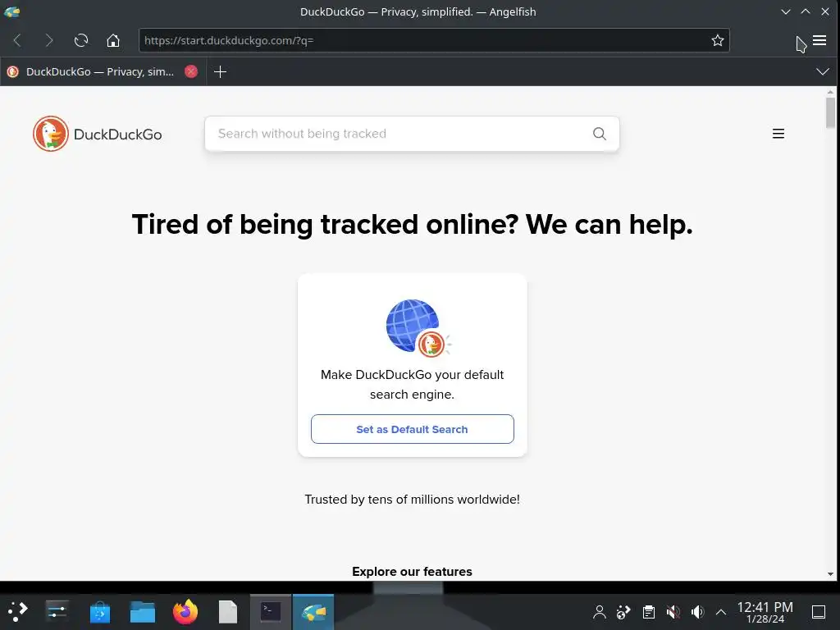Open the Angelfish hamburger menu
The height and width of the screenshot is (630, 840).
click(819, 40)
